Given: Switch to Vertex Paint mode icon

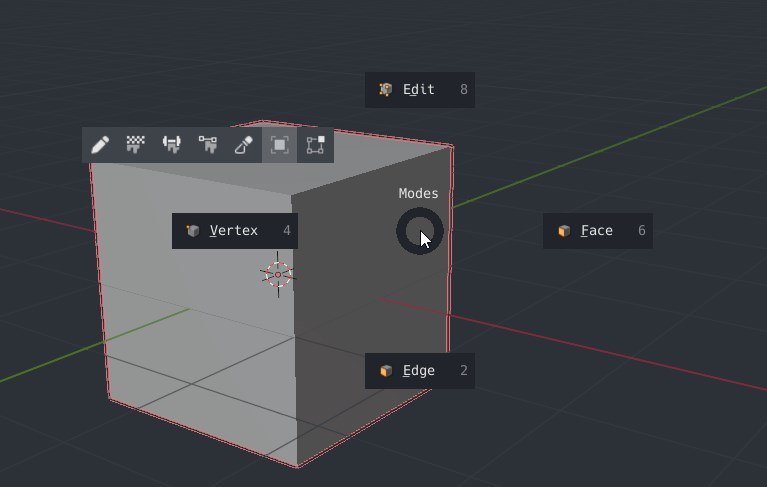Looking at the screenshot, I should [x=208, y=145].
